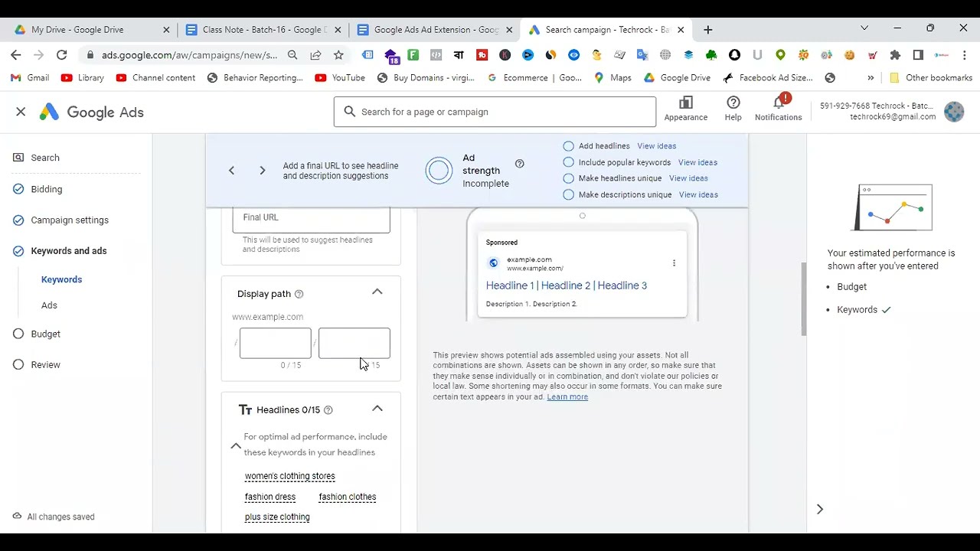
Task: Show more bookmarks with the double chevron
Action: tap(871, 78)
